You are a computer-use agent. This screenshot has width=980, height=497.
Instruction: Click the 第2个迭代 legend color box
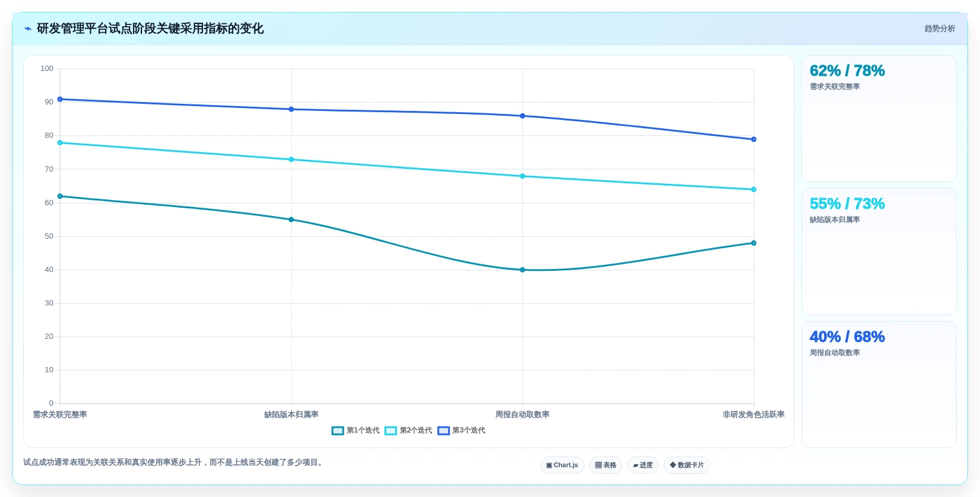[391, 431]
